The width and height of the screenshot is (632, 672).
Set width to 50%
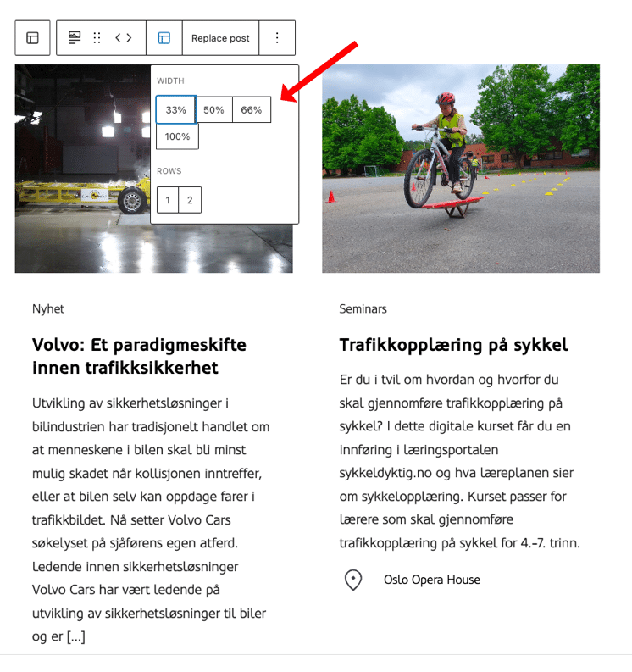tap(213, 109)
